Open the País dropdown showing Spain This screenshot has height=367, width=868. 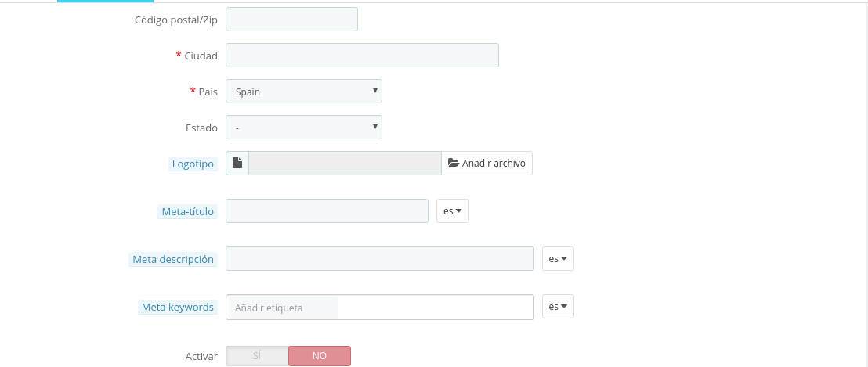pos(303,92)
